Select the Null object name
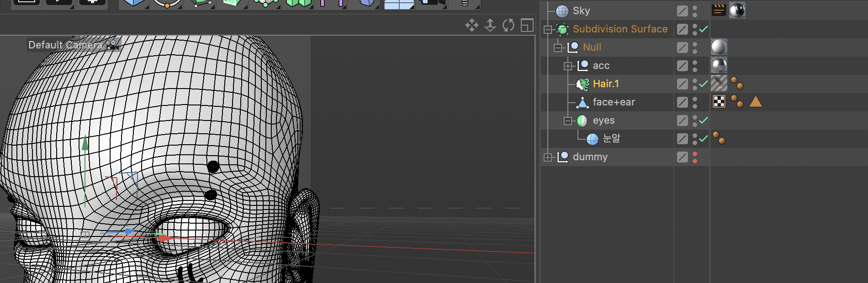The height and width of the screenshot is (283, 868). (x=592, y=47)
